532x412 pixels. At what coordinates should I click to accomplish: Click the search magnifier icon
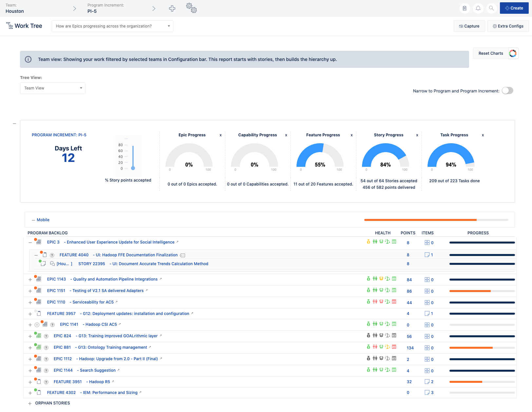click(491, 8)
